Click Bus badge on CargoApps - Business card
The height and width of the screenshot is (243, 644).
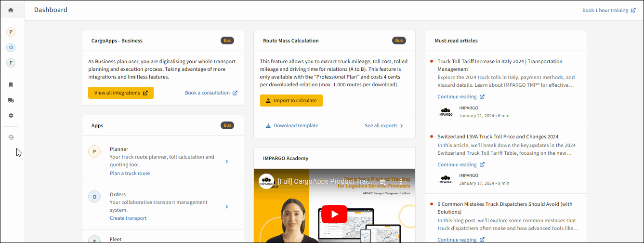[x=227, y=40]
